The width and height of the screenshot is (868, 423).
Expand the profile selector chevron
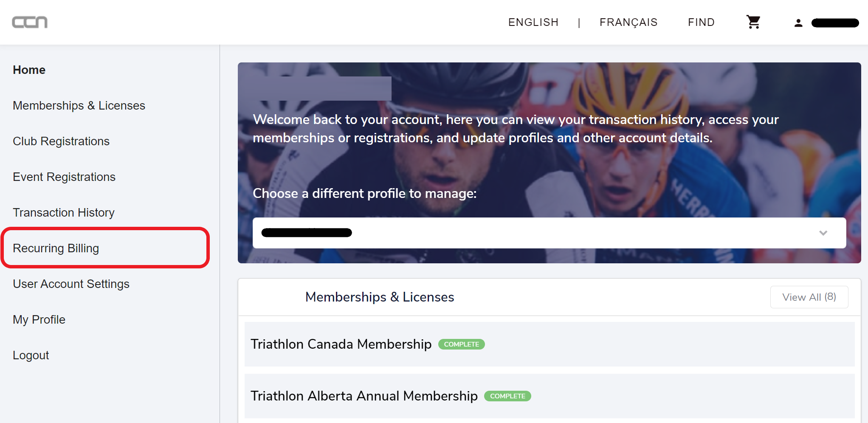coord(823,233)
